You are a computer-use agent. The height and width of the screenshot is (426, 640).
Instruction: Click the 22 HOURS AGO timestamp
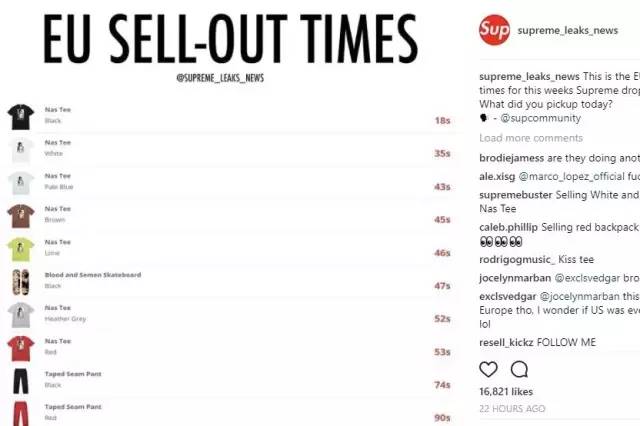click(x=512, y=409)
